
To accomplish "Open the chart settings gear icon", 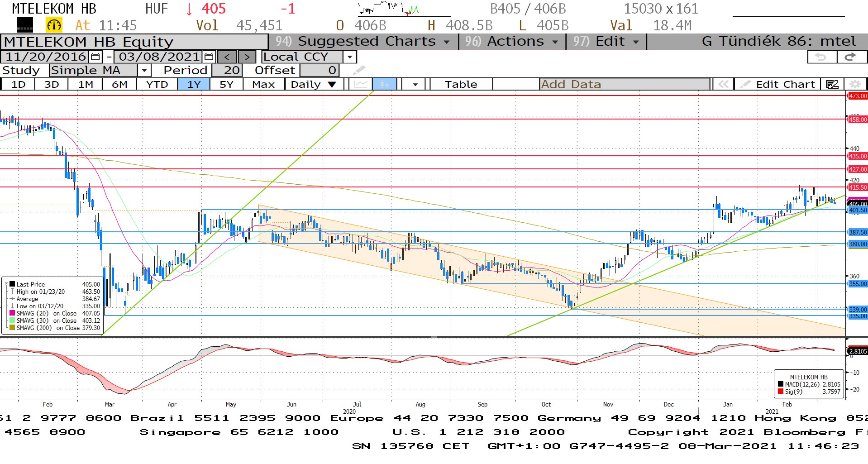I will 855,84.
